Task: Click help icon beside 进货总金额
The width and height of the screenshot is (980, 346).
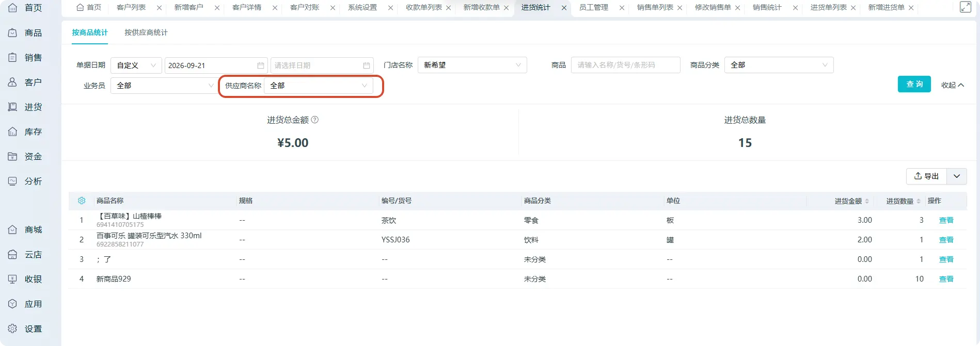Action: pyautogui.click(x=315, y=120)
